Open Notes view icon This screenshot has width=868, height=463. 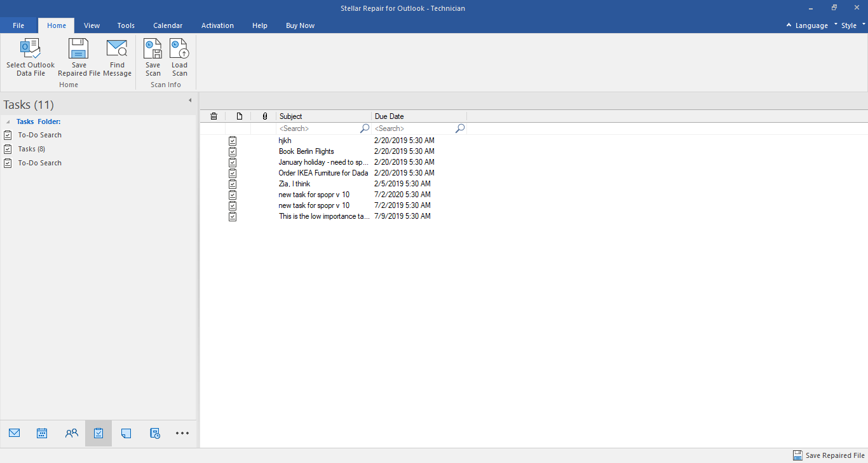[x=126, y=433]
